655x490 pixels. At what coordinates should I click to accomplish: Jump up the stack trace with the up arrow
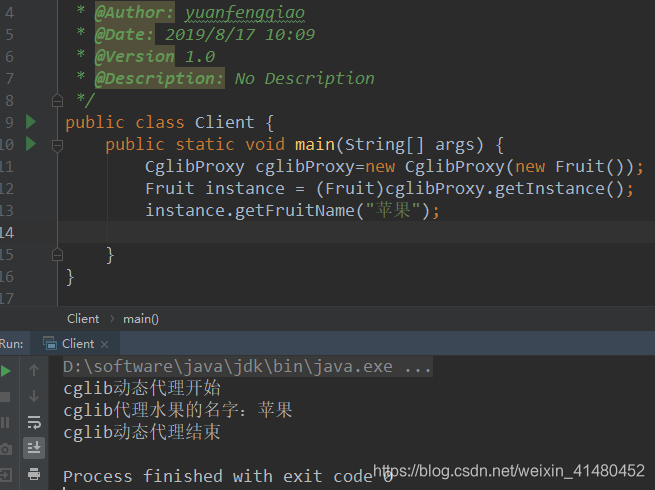pos(34,370)
